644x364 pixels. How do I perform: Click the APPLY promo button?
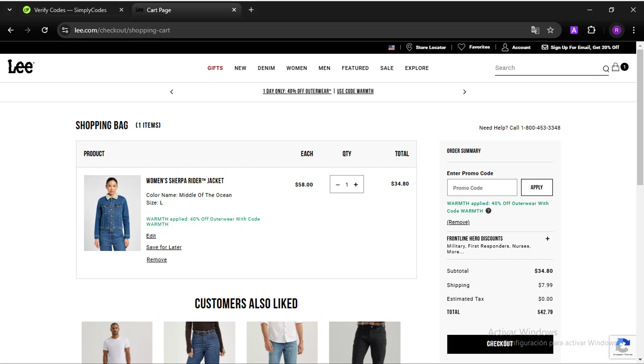(537, 187)
